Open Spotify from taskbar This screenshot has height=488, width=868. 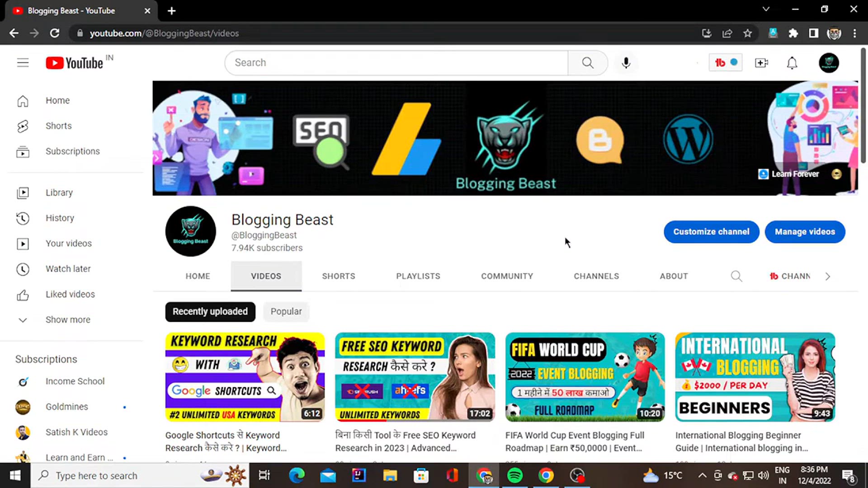[515, 475]
